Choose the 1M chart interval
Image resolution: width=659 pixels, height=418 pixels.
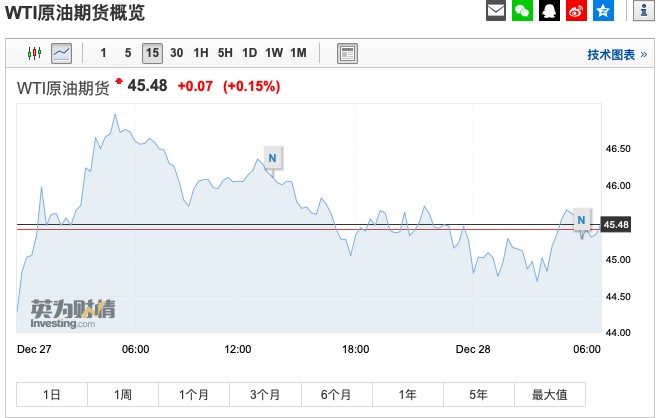[x=298, y=53]
